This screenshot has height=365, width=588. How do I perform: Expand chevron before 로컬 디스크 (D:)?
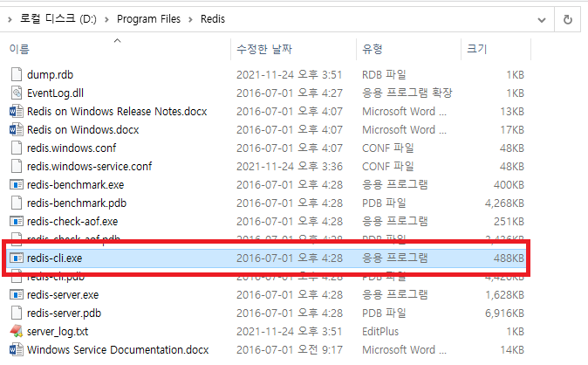10,19
